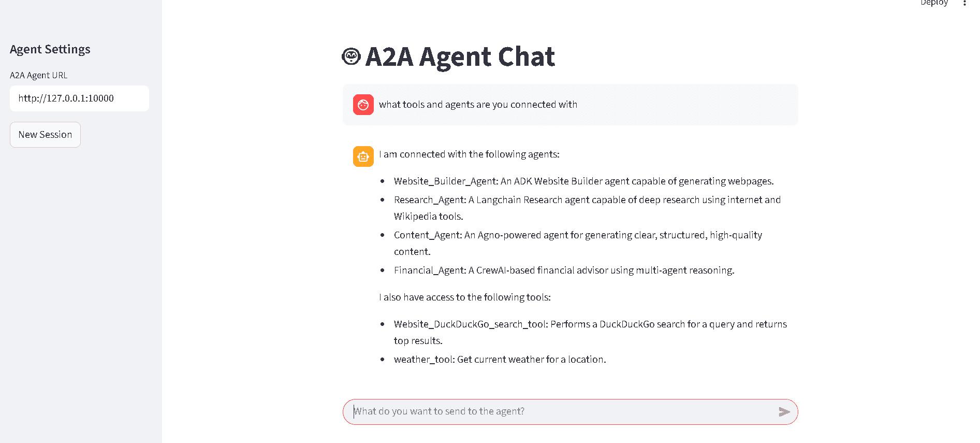Click the Agent Settings sidebar heading

coord(50,49)
